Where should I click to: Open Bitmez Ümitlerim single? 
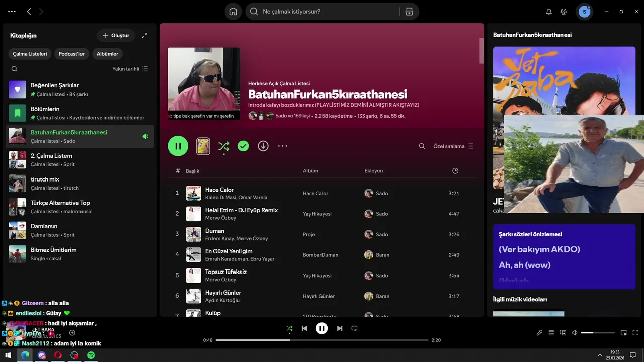[x=80, y=254]
